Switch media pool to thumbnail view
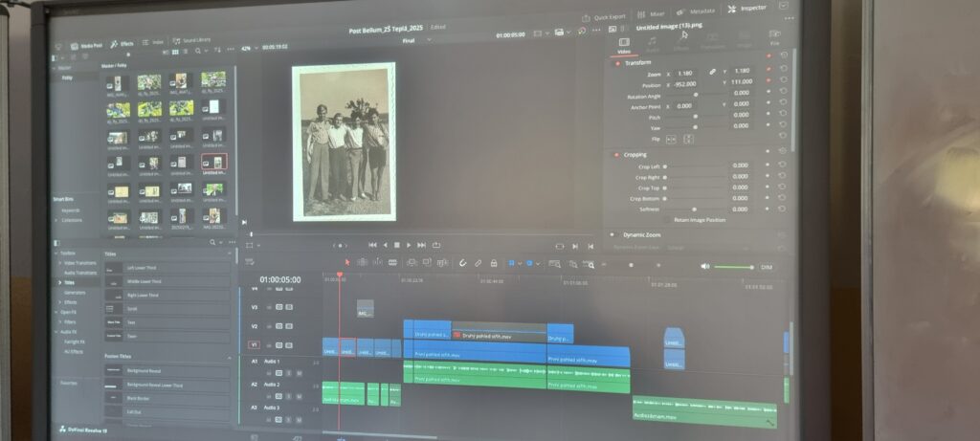Viewport: 980px width, 441px height. (176, 51)
